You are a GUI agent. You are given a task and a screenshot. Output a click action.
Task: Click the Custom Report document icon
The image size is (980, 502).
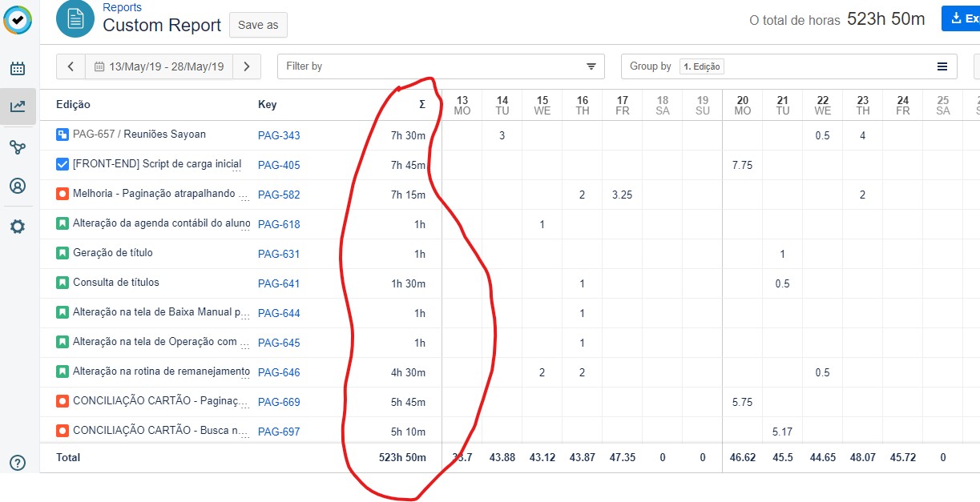75,18
